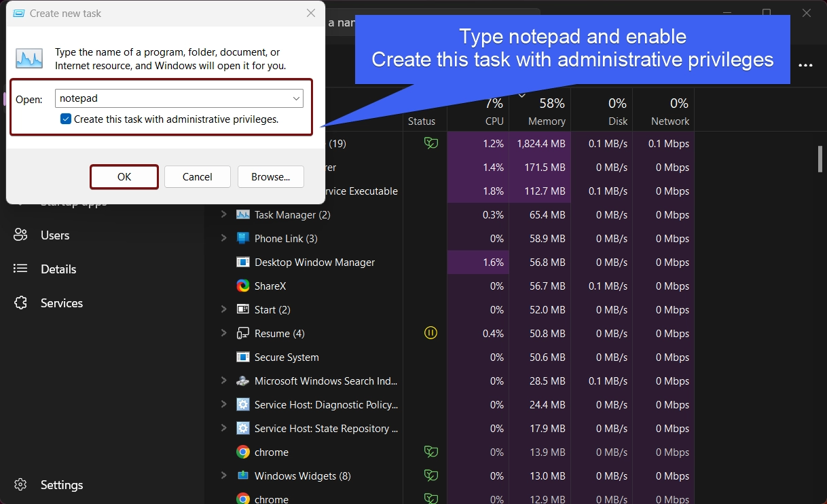Click the efficiency leaf icon in Windows Widgets row

430,476
